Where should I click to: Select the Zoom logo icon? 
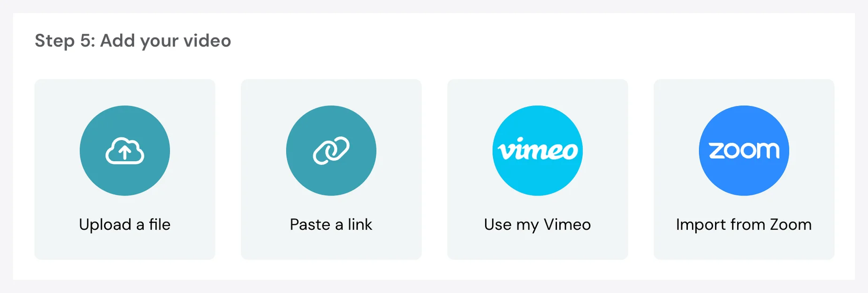(744, 150)
